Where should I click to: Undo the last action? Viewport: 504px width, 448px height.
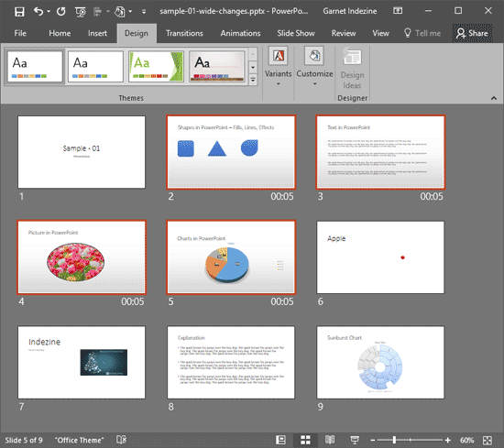point(38,12)
